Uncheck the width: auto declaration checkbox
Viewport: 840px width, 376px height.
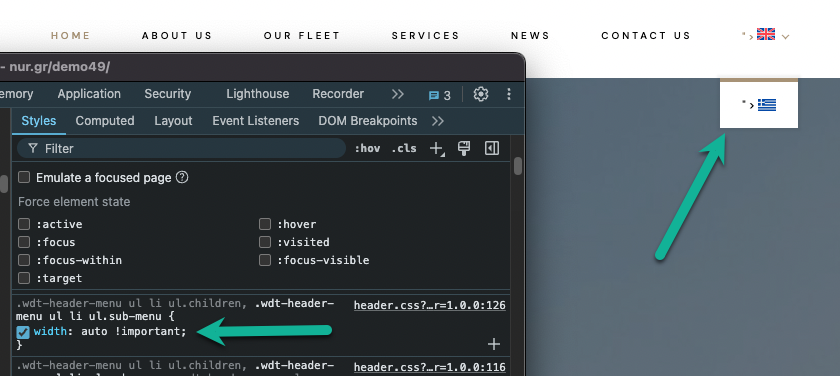click(22, 332)
